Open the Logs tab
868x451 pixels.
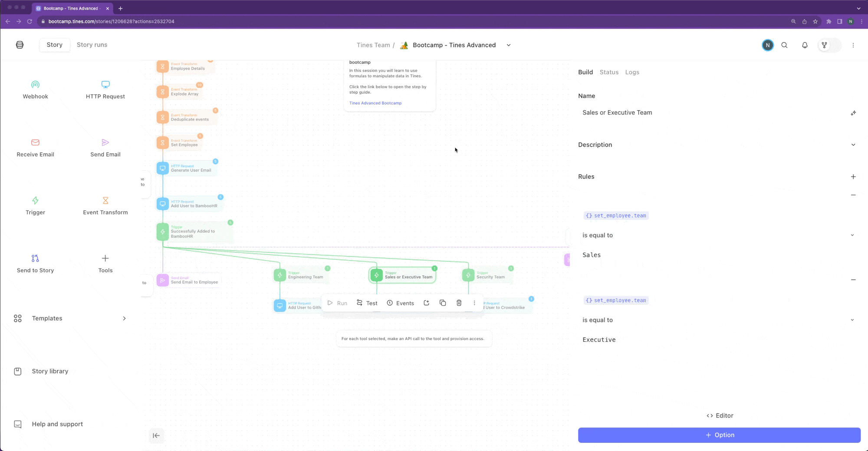632,72
